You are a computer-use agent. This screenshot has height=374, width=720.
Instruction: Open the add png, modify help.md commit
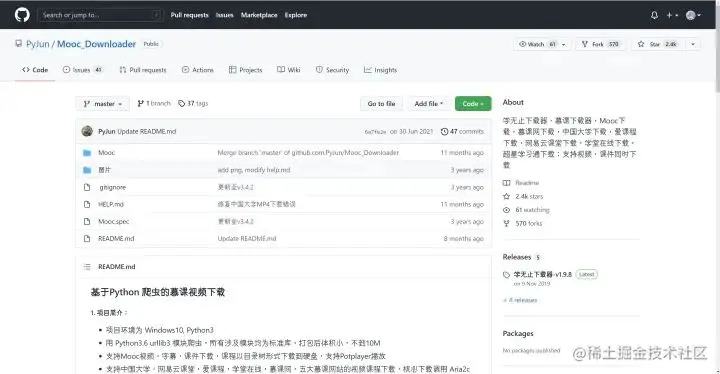[x=254, y=170]
